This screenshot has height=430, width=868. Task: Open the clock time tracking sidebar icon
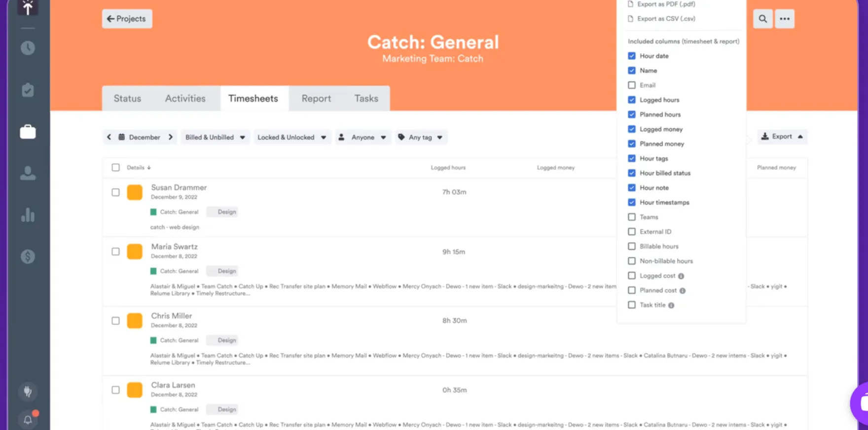[28, 48]
